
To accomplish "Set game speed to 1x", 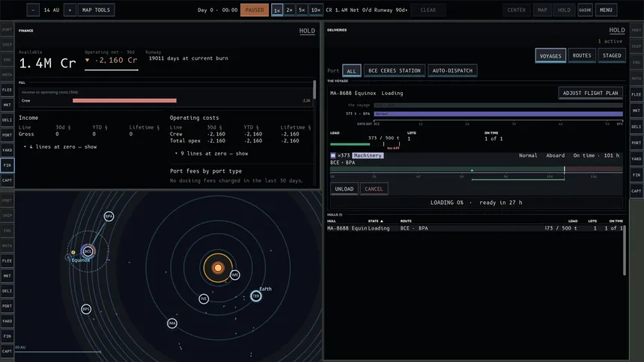I will pos(277,10).
